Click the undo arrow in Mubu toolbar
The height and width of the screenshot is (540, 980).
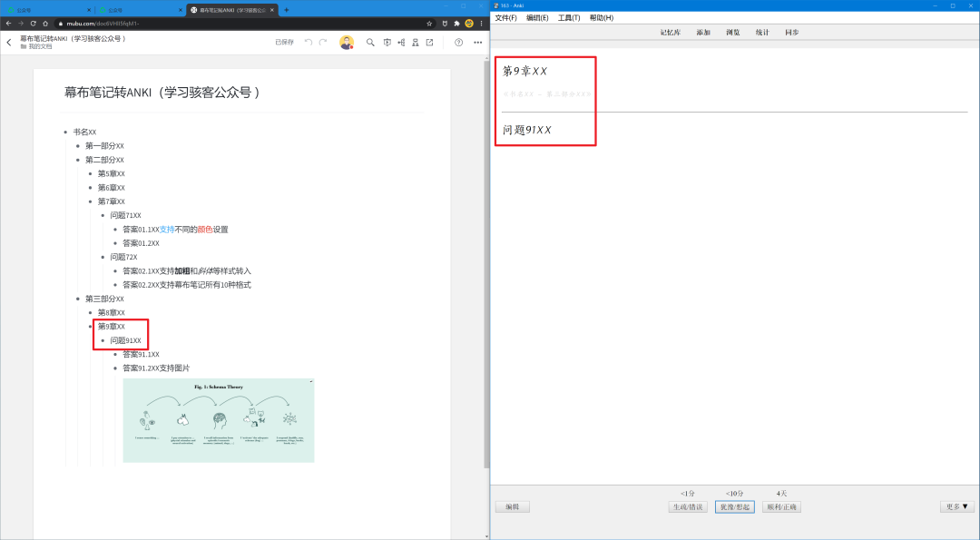(309, 43)
